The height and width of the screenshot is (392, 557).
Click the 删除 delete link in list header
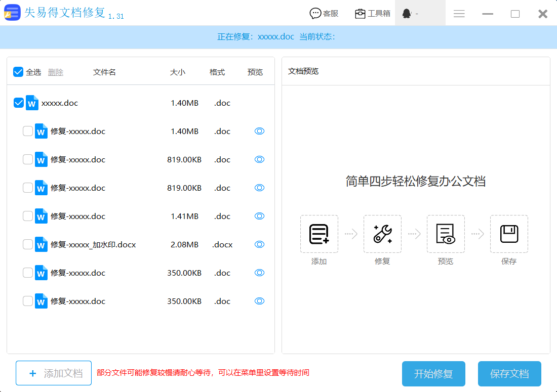(x=56, y=72)
